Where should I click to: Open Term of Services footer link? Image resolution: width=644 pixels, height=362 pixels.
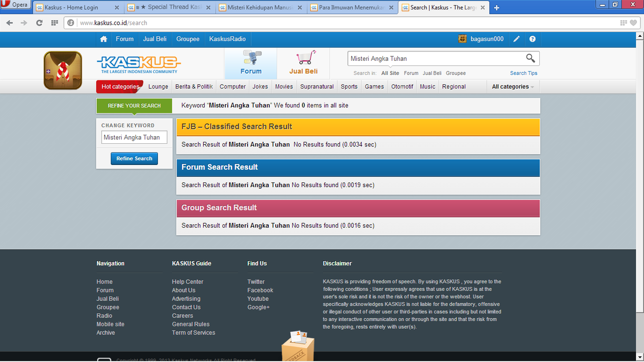coord(194,333)
